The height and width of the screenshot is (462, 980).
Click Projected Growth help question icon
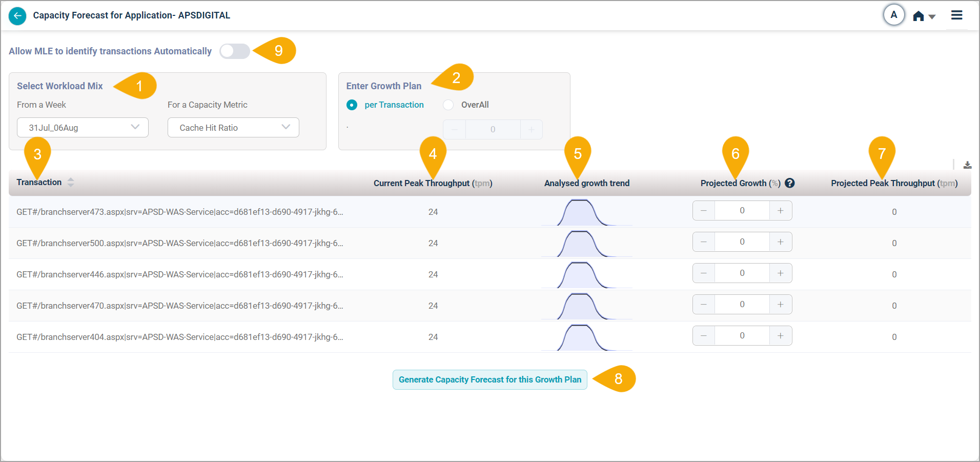tap(790, 183)
